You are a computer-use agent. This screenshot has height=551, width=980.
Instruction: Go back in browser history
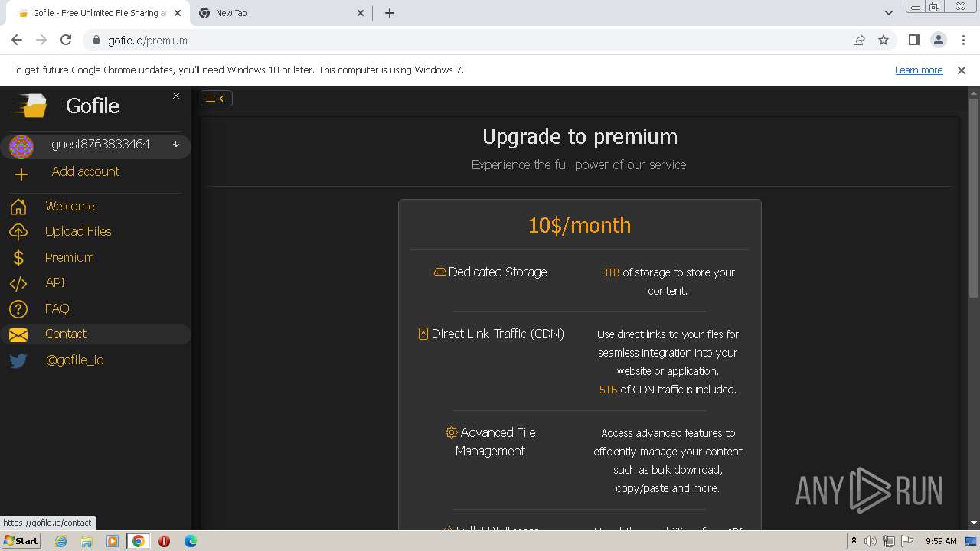tap(17, 41)
